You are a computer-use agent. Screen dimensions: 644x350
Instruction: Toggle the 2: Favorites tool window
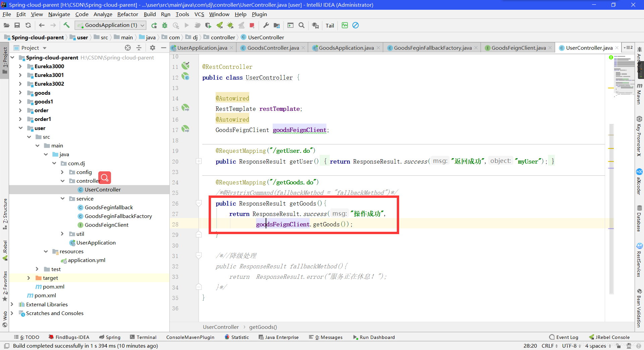click(x=5, y=286)
